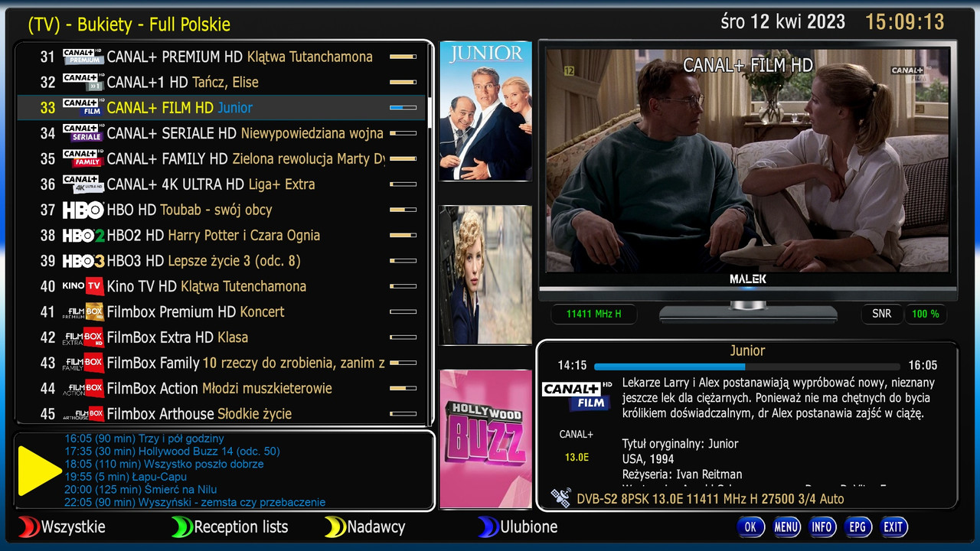Click the FilmBox Action logo
980x551 pixels.
[83, 388]
